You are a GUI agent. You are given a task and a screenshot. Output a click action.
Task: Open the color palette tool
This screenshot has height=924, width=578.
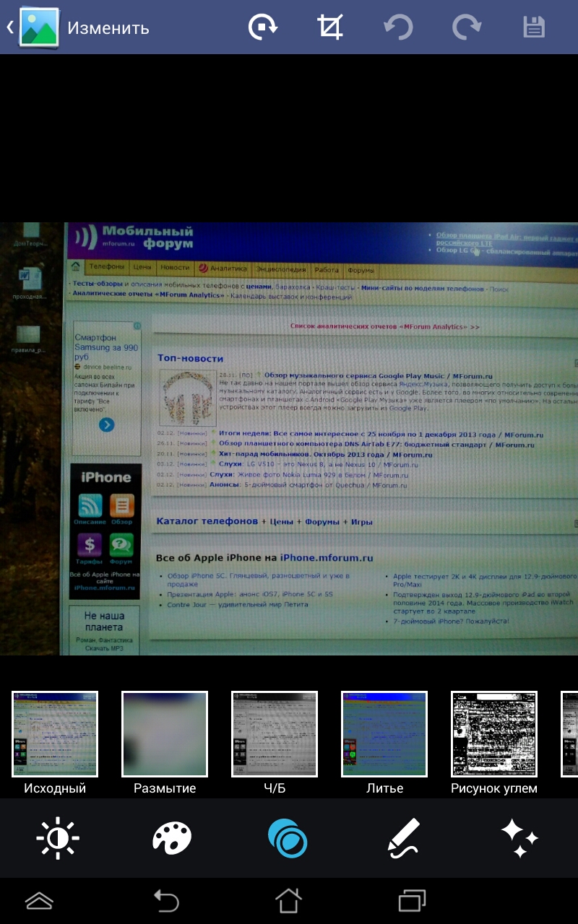click(x=172, y=838)
